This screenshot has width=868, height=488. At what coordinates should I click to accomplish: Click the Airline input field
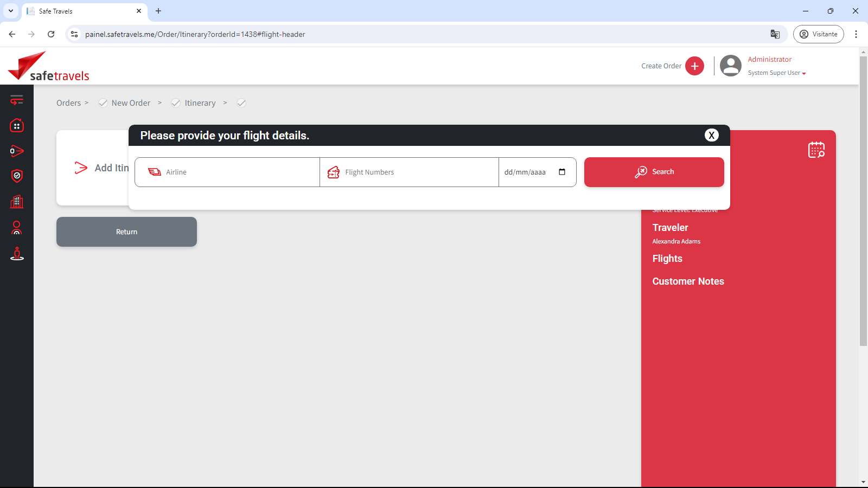[239, 172]
